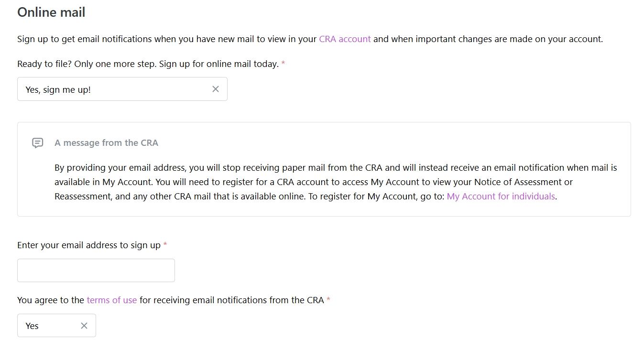Click the "Online mail" heading

[x=51, y=12]
